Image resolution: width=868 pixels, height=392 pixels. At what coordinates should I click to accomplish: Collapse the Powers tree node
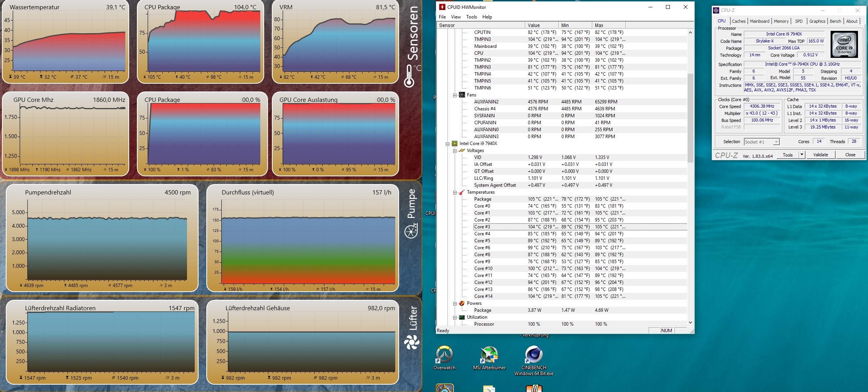point(455,303)
